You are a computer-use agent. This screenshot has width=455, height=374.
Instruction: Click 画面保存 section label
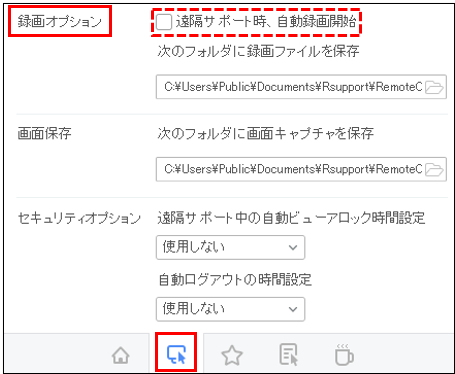[x=44, y=133]
